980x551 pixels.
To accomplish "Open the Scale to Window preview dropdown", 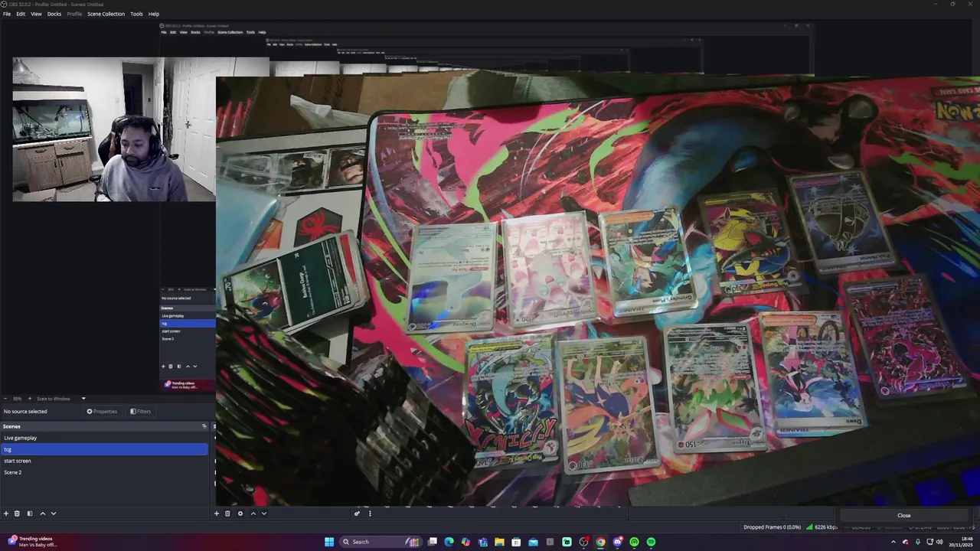I will tap(83, 399).
